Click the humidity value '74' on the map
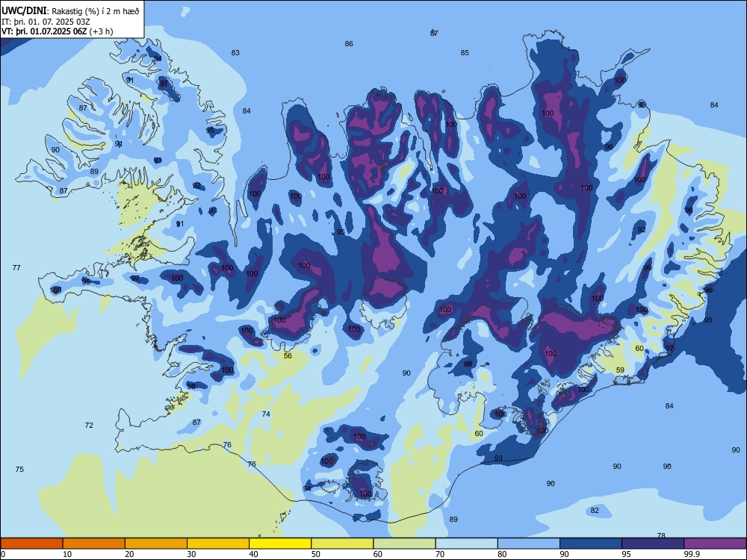This screenshot has width=747, height=560. pos(266,414)
